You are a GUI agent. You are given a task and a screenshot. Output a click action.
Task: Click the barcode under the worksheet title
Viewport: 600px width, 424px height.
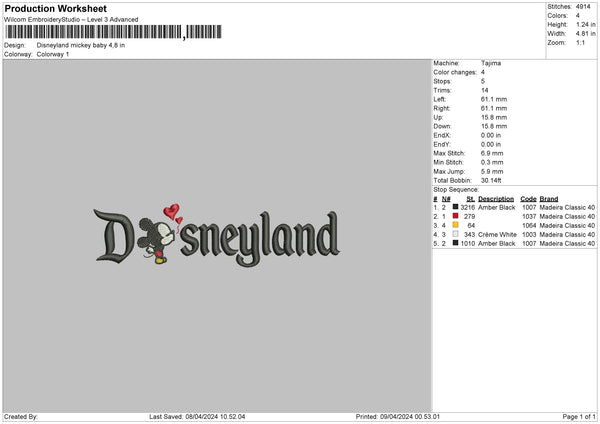coord(114,32)
